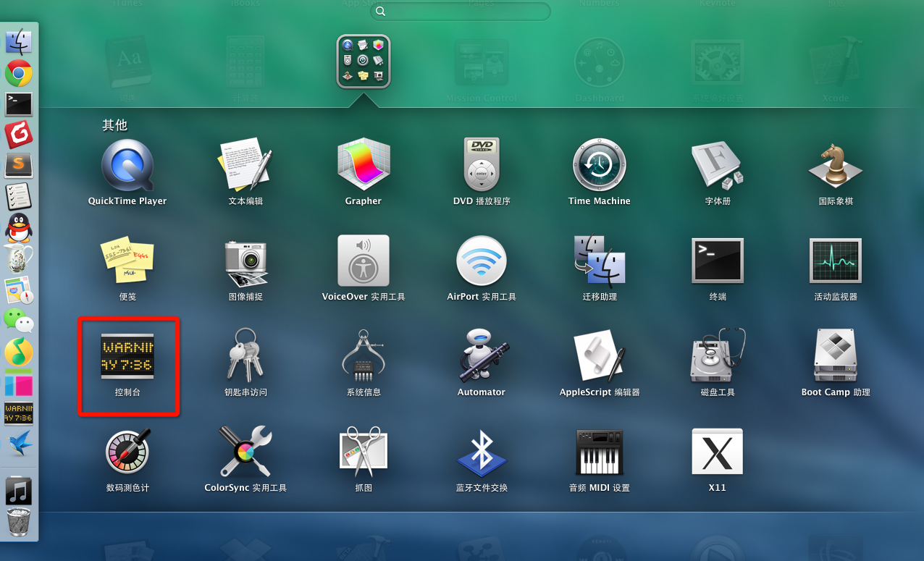This screenshot has width=924, height=561.
Task: Open 钥匙串访问 (Keychain Access)
Action: pyautogui.click(x=245, y=356)
